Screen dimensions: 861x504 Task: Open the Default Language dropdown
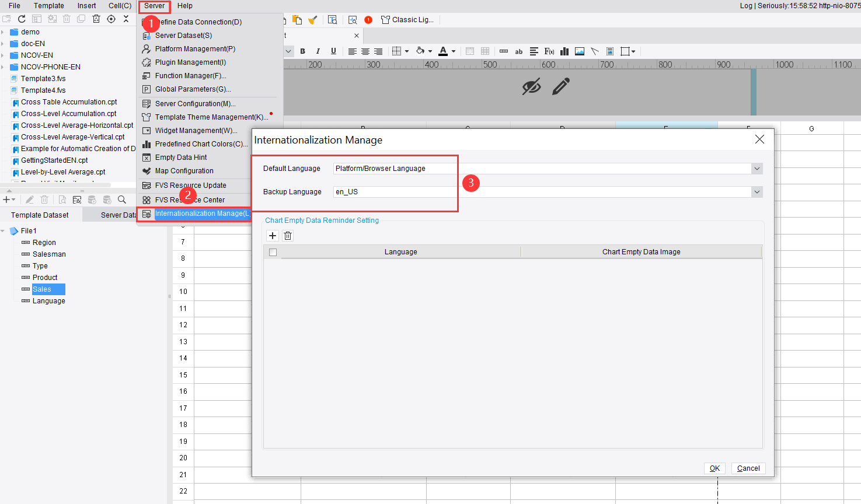[x=757, y=169]
